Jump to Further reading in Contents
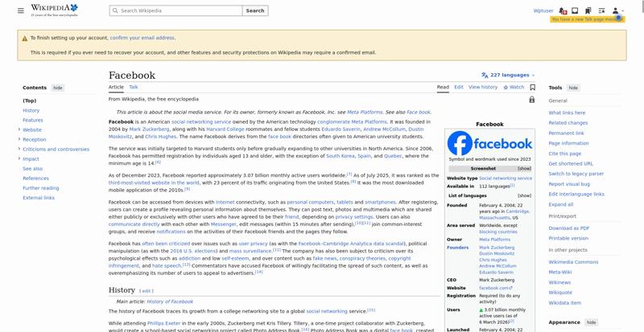The width and height of the screenshot is (644, 332). pyautogui.click(x=41, y=188)
